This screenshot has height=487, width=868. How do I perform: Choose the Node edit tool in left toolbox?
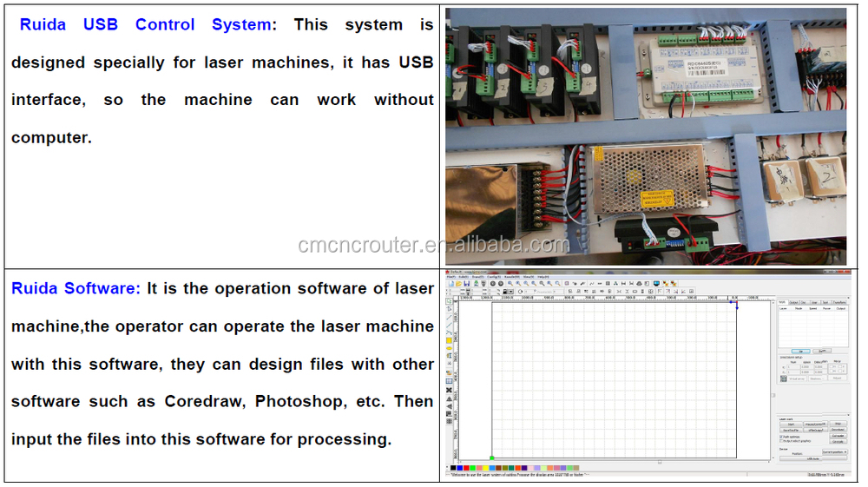point(449,309)
